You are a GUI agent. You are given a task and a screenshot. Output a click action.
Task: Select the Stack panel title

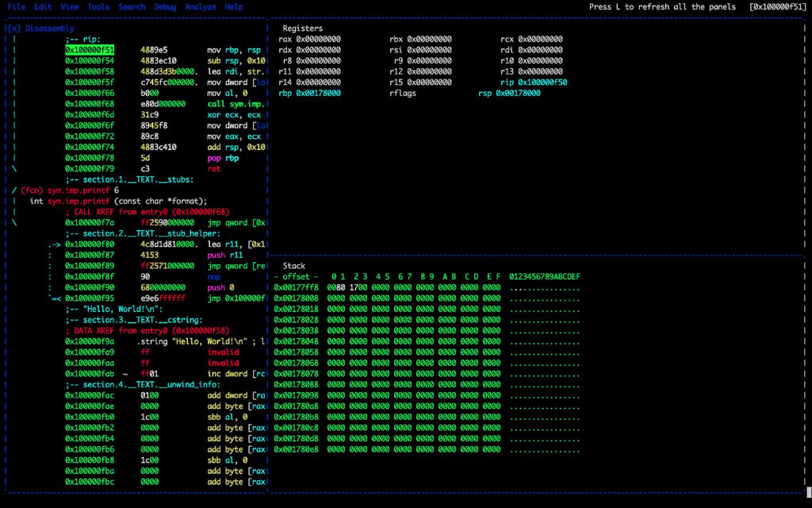pyautogui.click(x=294, y=266)
